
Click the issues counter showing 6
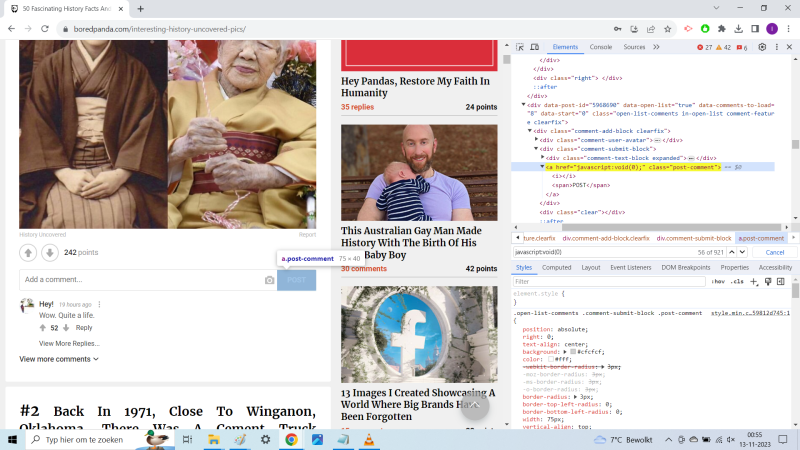tap(742, 47)
